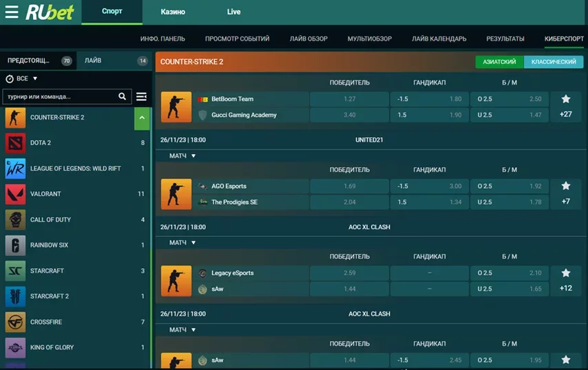This screenshot has height=370, width=588.
Task: Open the League of Legends: Wild Rift category
Action: click(75, 168)
